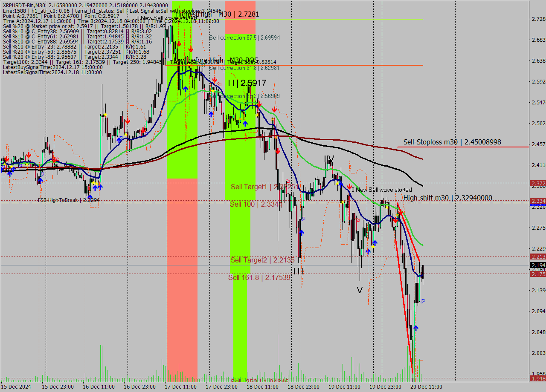Click the 2.502 price scale value

[538, 124]
